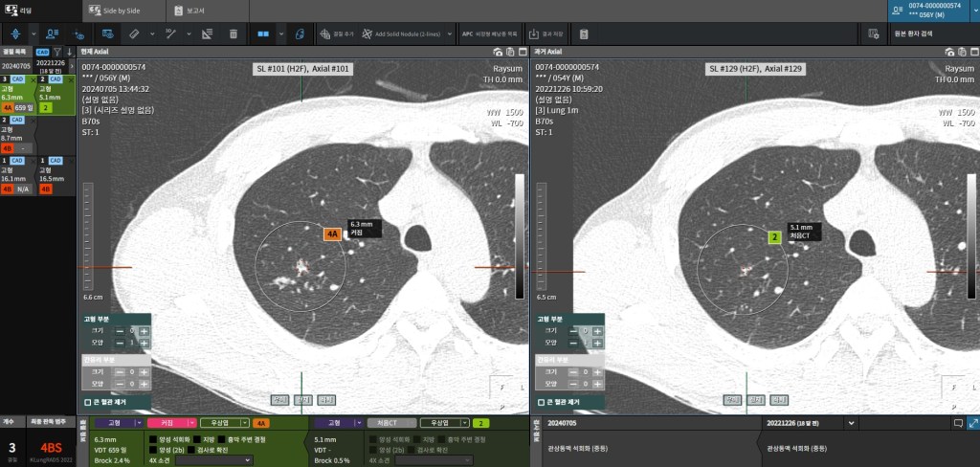Open the viewer settings gear icon
980x467 pixels.
tap(873, 33)
